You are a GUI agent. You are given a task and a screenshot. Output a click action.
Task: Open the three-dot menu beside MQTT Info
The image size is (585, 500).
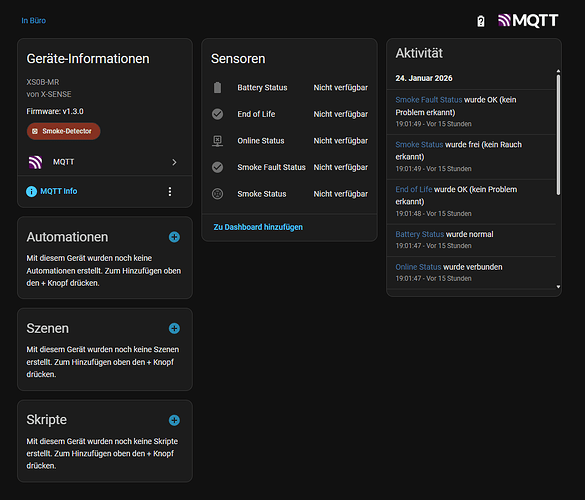point(170,191)
